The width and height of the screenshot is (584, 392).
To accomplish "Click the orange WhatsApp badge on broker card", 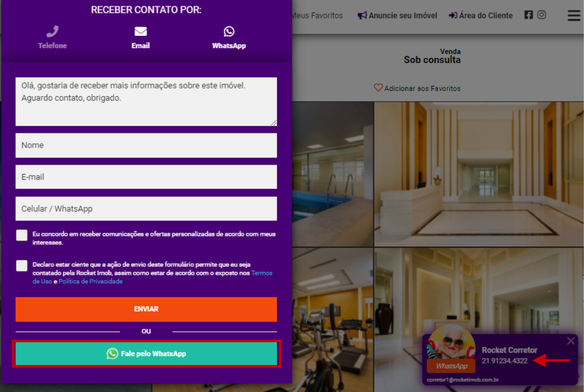I will tap(451, 366).
